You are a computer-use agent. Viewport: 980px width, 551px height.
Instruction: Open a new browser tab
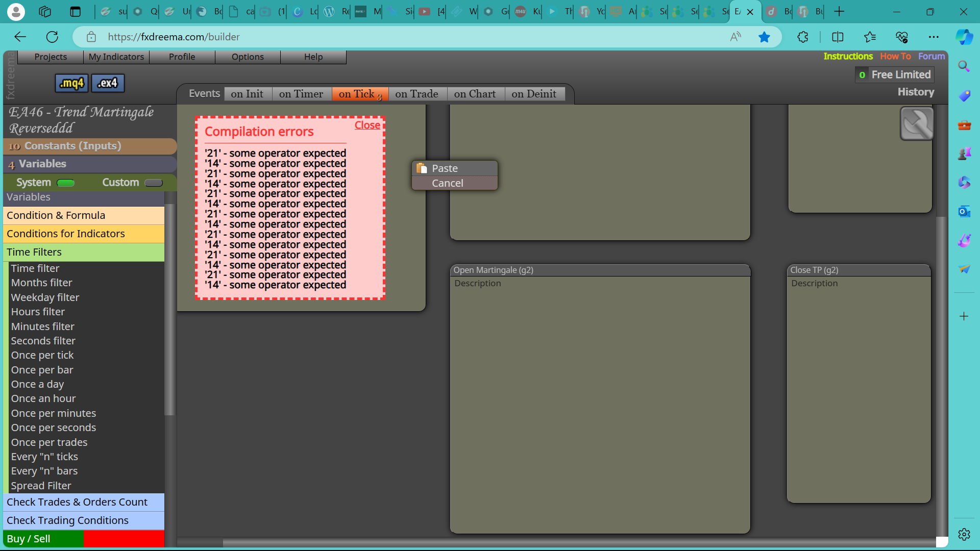tap(839, 11)
